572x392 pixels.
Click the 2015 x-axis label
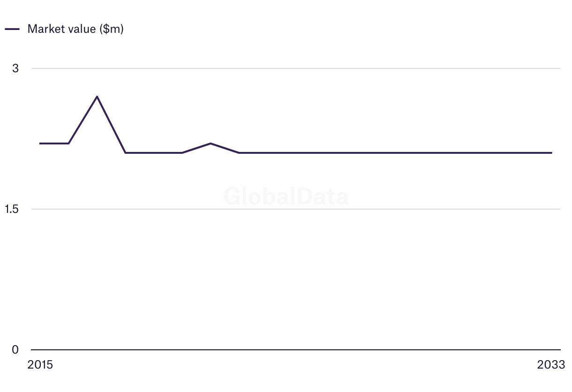(40, 365)
